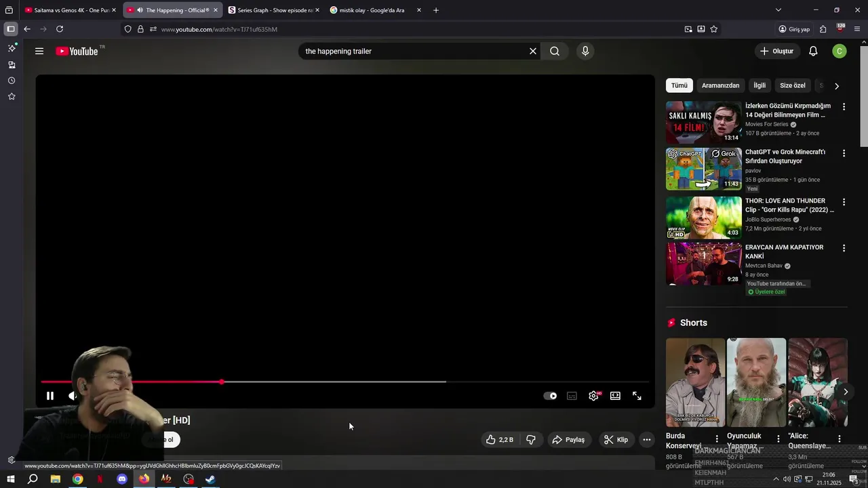Open the ChatGPT vs Grok Minecraft thumbnail
Viewport: 868px width, 488px height.
(x=704, y=169)
